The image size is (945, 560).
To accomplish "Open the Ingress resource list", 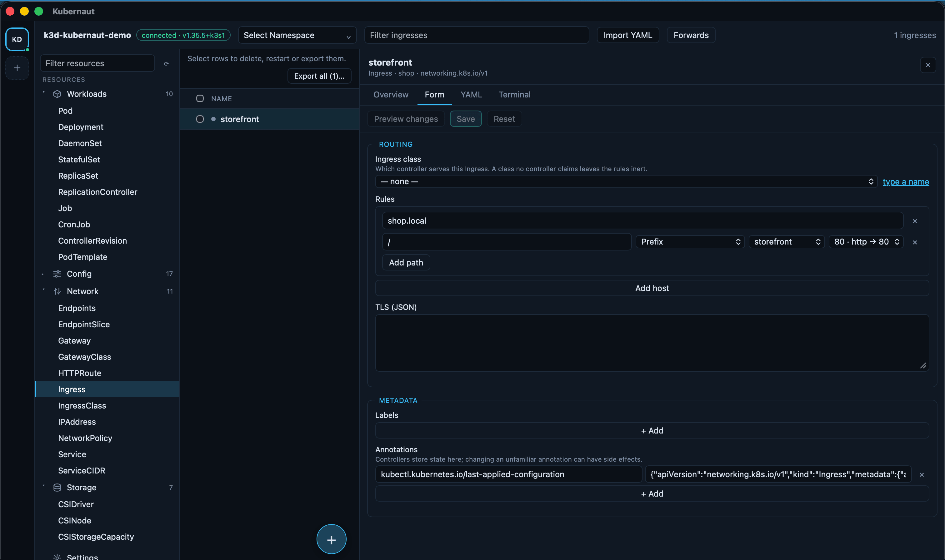I will click(107, 389).
